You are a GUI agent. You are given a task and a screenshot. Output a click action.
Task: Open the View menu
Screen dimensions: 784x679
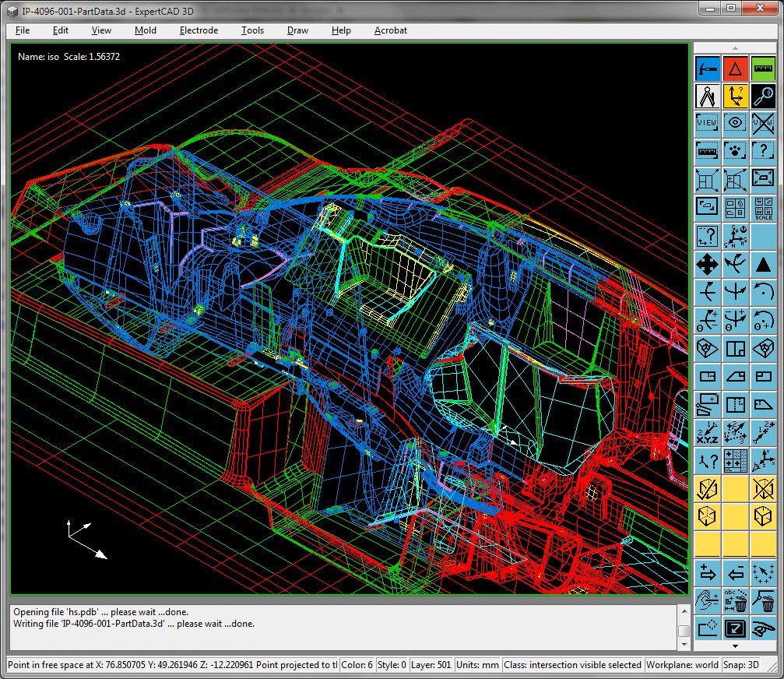coord(101,30)
